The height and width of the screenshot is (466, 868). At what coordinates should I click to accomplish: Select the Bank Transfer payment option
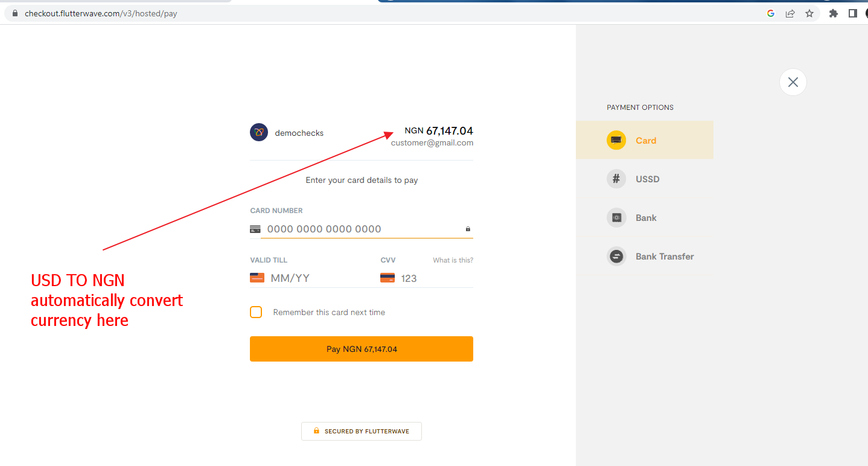point(645,256)
